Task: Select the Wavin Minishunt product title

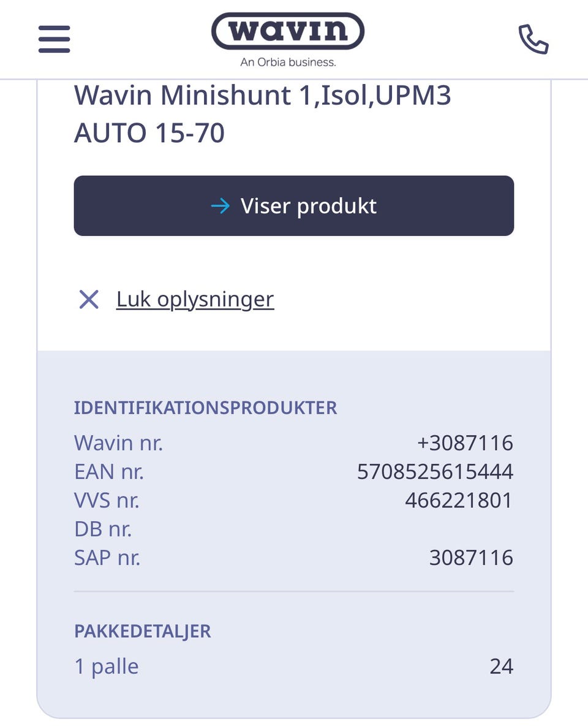Action: pyautogui.click(x=262, y=114)
